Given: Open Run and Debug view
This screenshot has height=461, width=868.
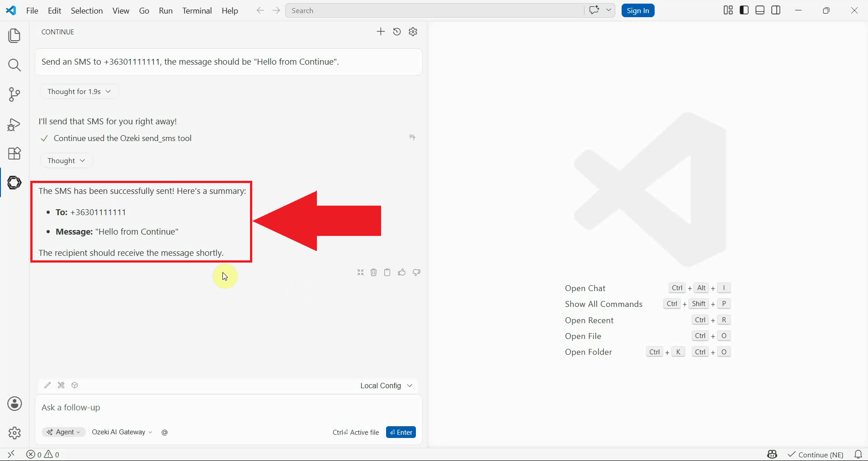Looking at the screenshot, I should pyautogui.click(x=14, y=124).
